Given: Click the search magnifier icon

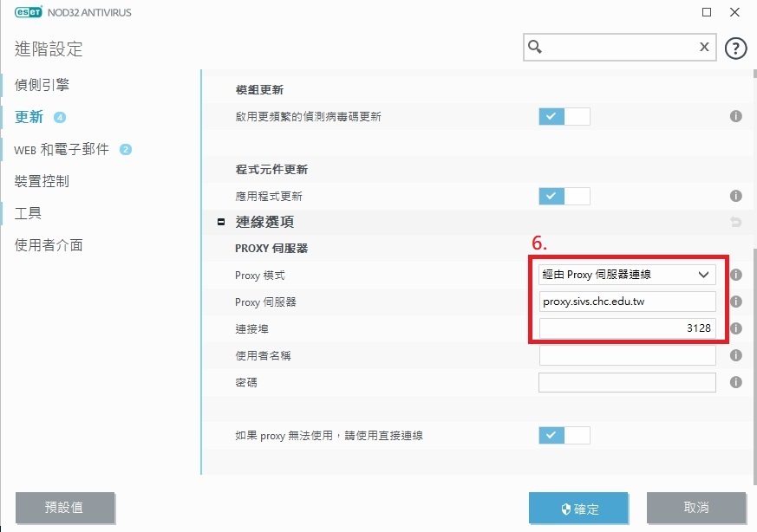Looking at the screenshot, I should coord(535,47).
